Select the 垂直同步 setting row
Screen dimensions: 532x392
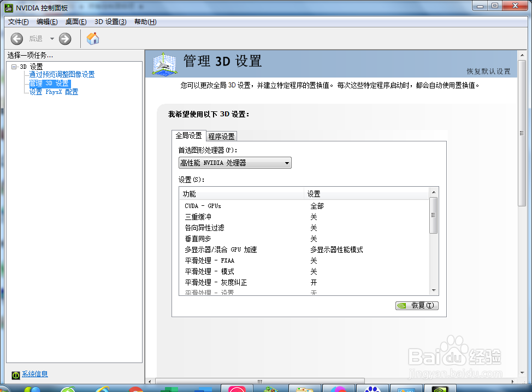tap(304, 239)
